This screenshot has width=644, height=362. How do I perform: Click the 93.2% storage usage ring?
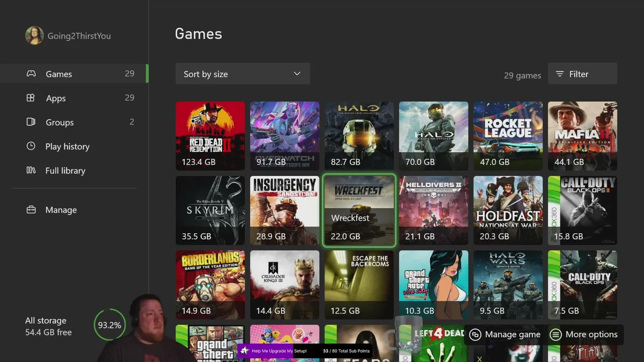click(x=109, y=325)
